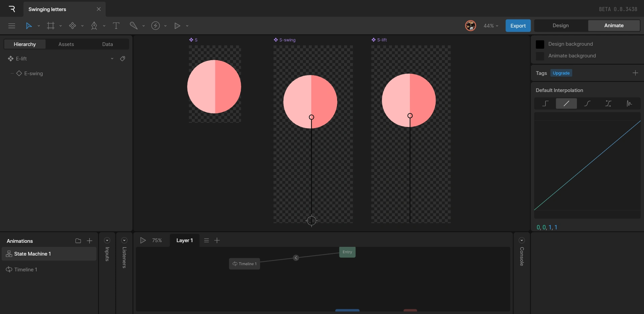Select the Swinging letters file tab
Screen dimensions: 644x314
64,9
